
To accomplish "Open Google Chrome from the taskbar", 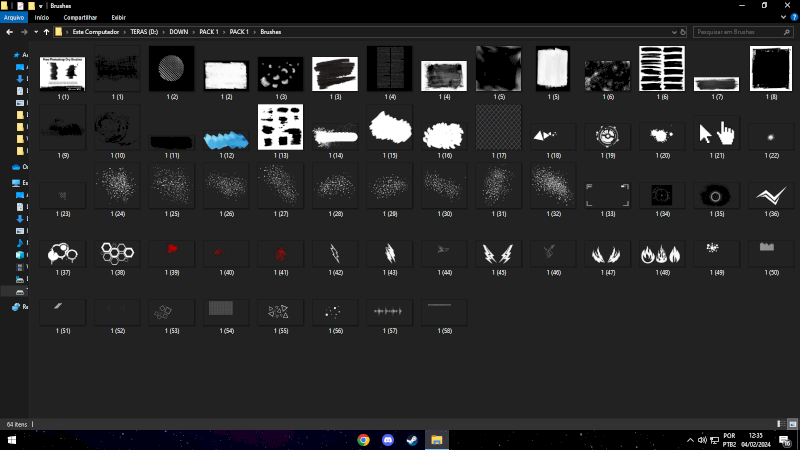I will pyautogui.click(x=363, y=440).
